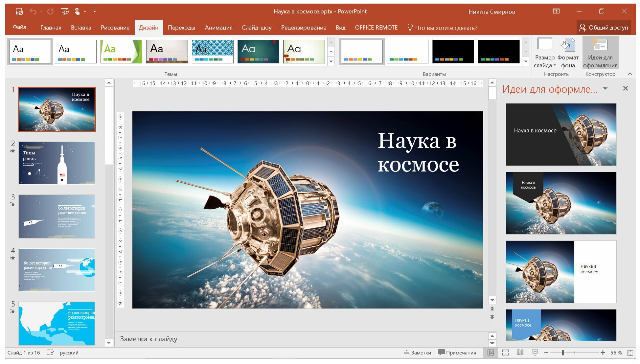Select slide 3 thumbnail in slide panel

pos(57,216)
